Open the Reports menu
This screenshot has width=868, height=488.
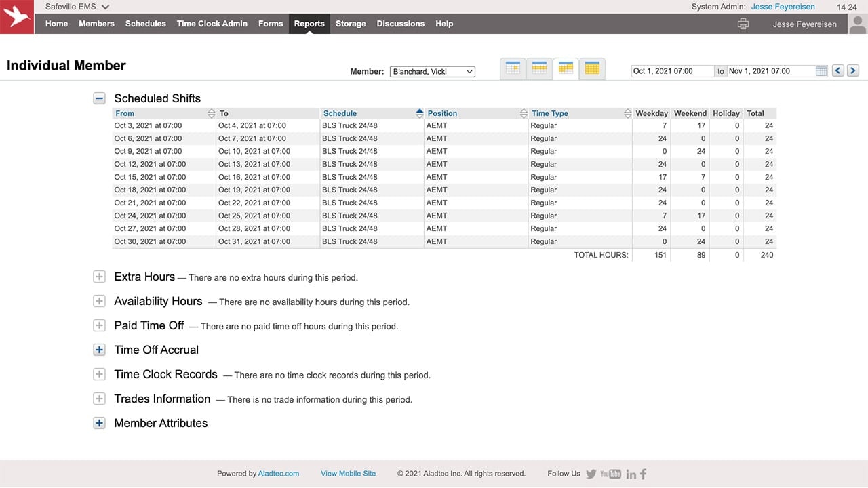tap(309, 24)
